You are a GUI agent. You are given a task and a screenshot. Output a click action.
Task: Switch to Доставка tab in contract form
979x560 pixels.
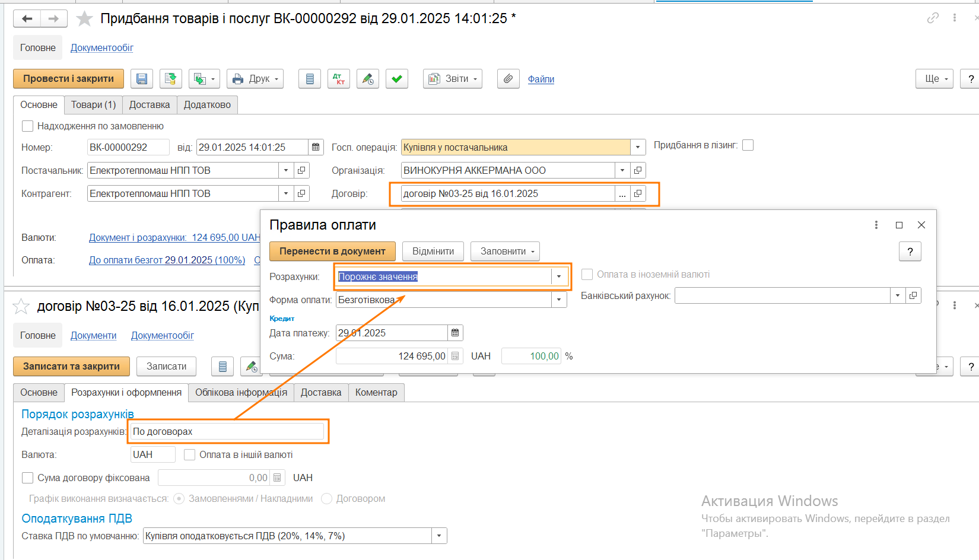click(321, 392)
